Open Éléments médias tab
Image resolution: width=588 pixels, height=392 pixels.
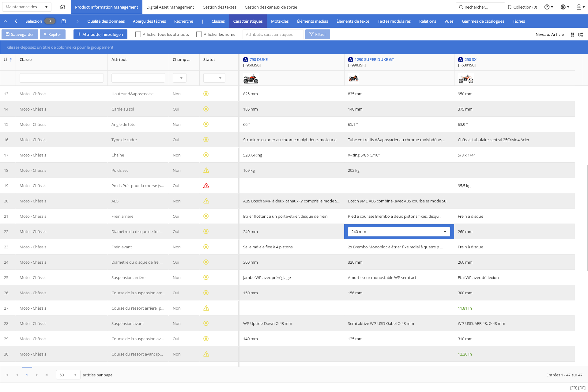312,21
